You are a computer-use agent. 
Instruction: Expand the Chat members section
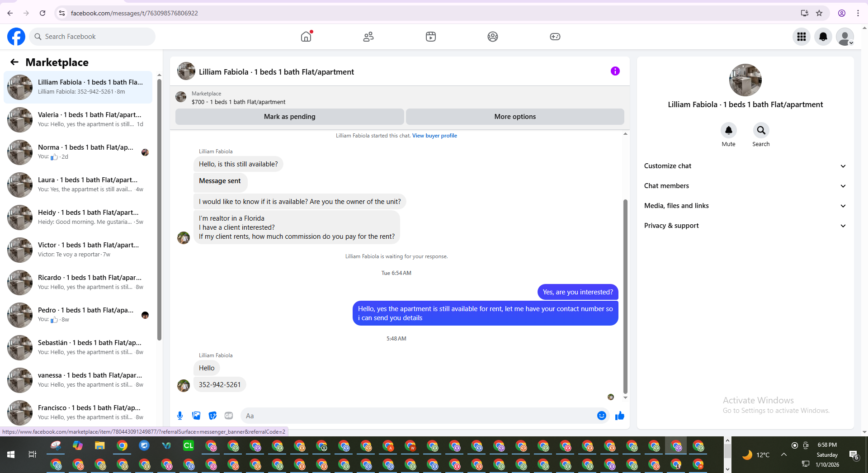(745, 186)
